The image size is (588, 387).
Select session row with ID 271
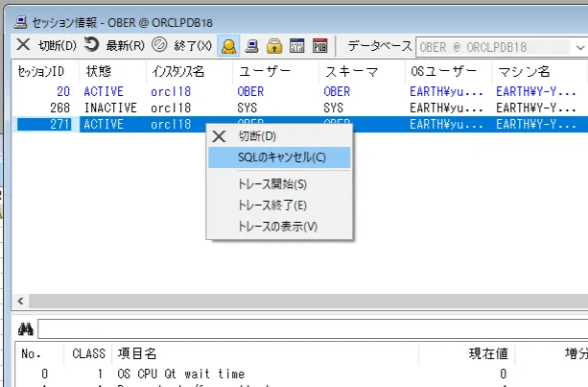pyautogui.click(x=300, y=124)
